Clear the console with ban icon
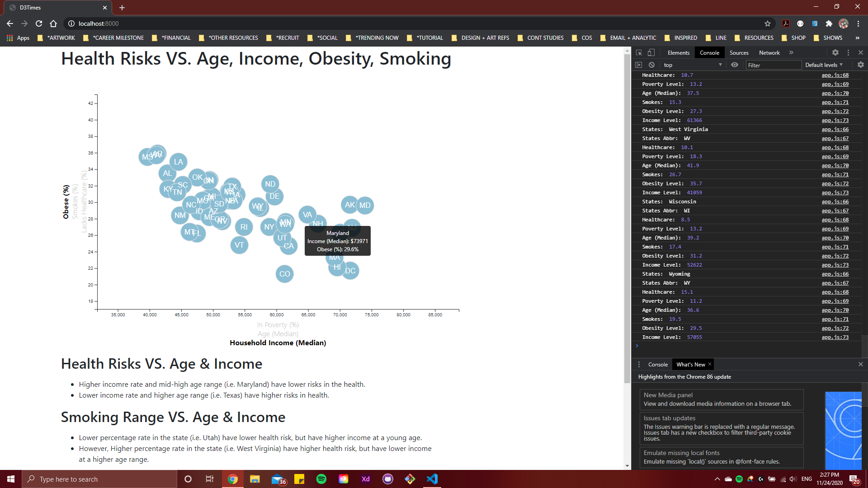Viewport: 868px width, 488px height. [651, 65]
